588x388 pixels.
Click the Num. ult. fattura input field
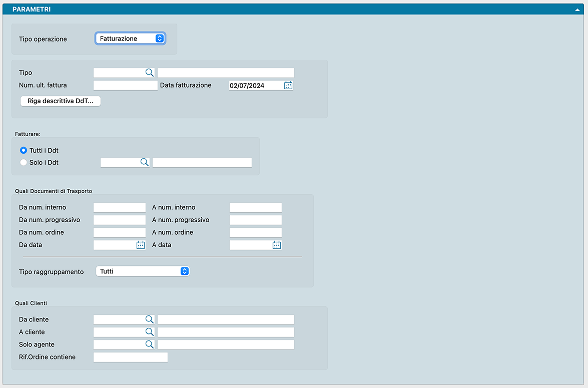[125, 86]
